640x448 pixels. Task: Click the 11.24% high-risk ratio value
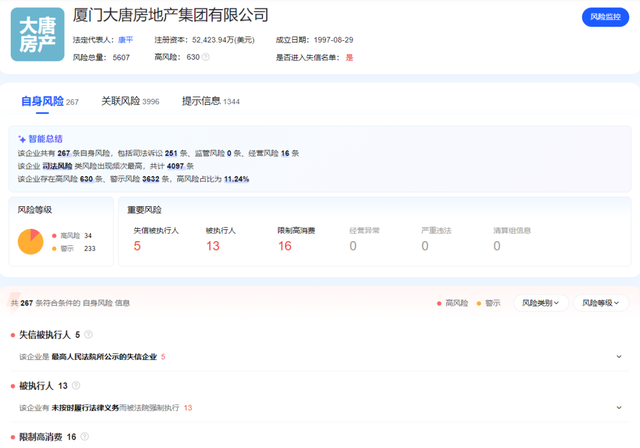point(236,179)
